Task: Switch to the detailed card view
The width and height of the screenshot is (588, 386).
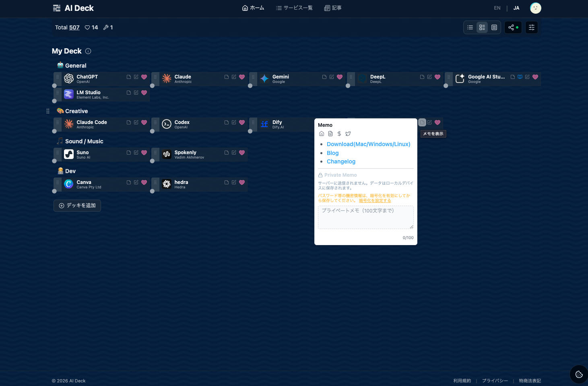Action: pos(494,27)
